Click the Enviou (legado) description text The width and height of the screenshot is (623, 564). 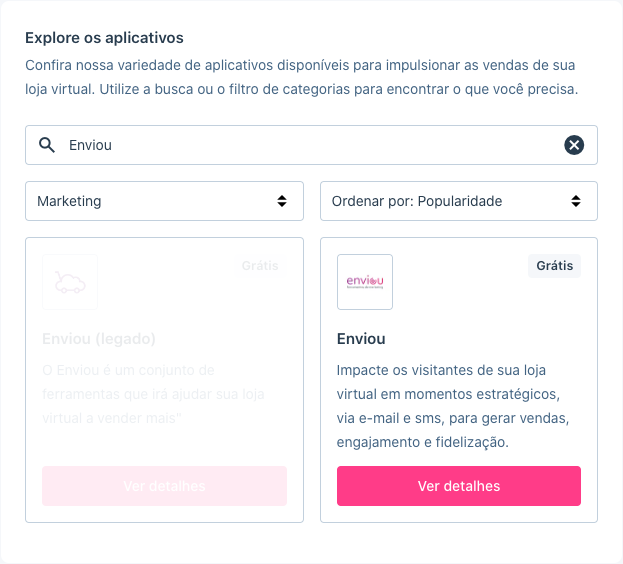point(153,394)
